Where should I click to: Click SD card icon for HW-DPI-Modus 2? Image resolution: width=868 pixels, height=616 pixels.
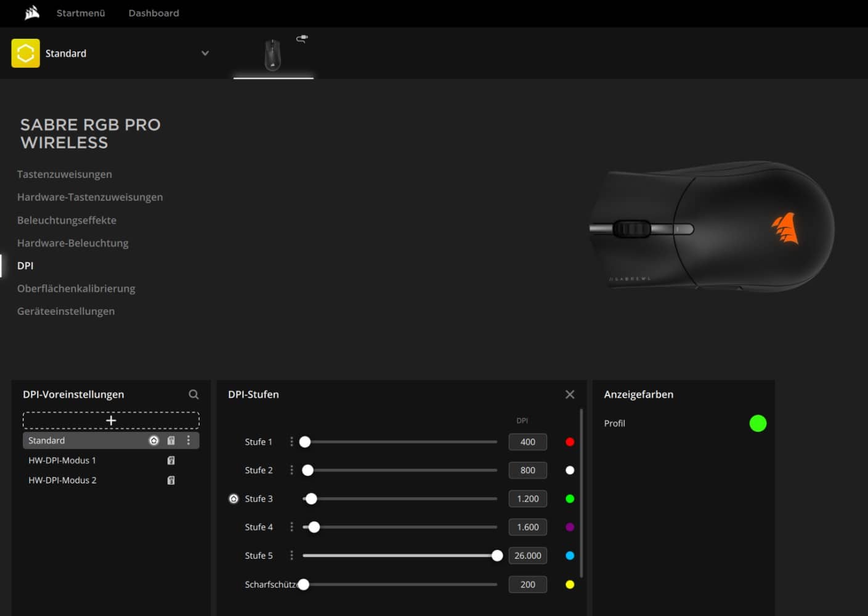[171, 480]
